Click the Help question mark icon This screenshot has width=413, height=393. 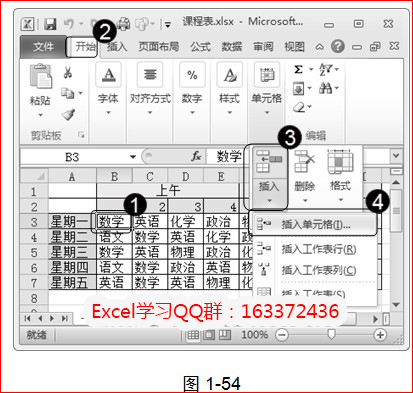338,46
